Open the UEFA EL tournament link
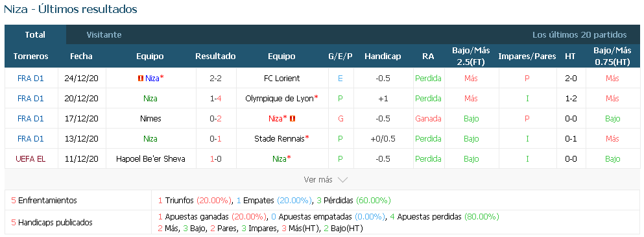This screenshot has width=644, height=237. (x=30, y=159)
